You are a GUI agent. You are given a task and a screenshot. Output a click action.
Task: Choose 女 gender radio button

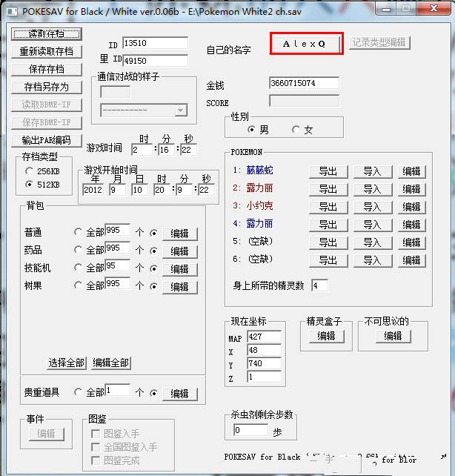[x=296, y=130]
